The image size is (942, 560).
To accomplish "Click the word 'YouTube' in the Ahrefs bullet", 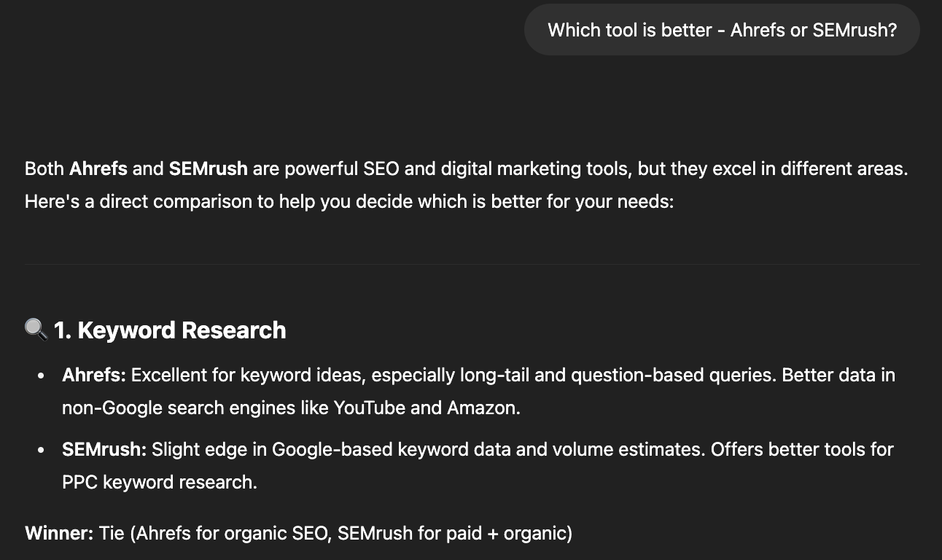I will (369, 408).
